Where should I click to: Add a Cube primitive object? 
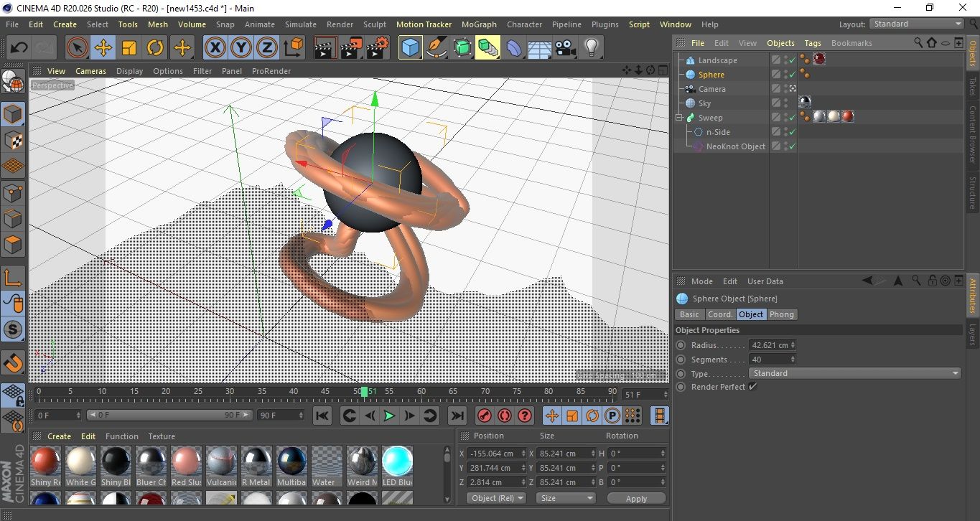pyautogui.click(x=410, y=48)
